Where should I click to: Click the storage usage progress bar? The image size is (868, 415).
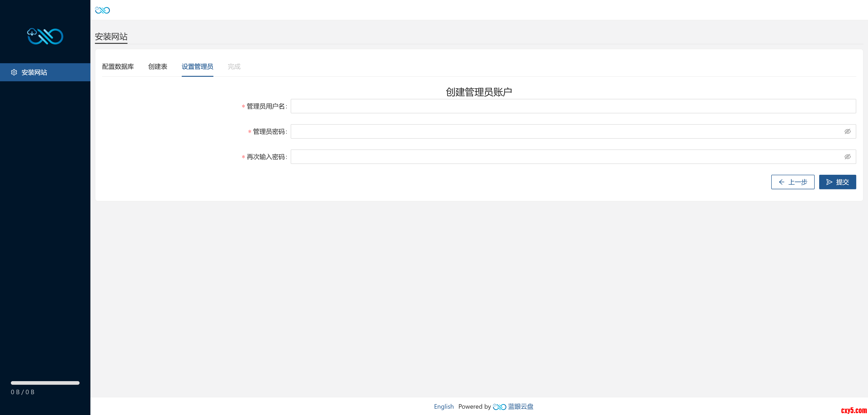(45, 383)
